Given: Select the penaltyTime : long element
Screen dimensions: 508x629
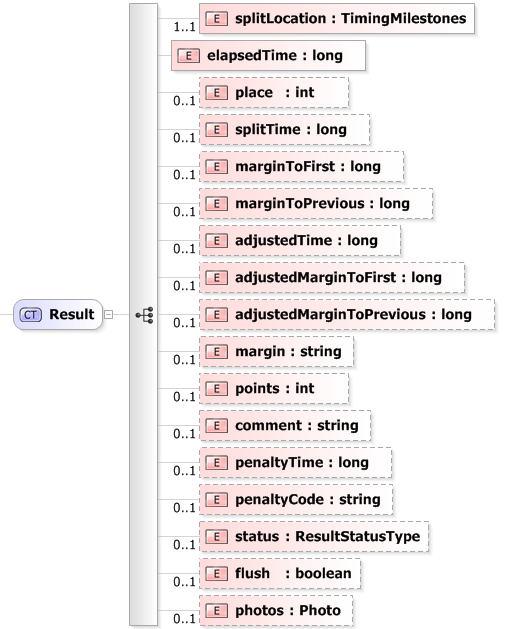Looking at the screenshot, I should [x=296, y=463].
